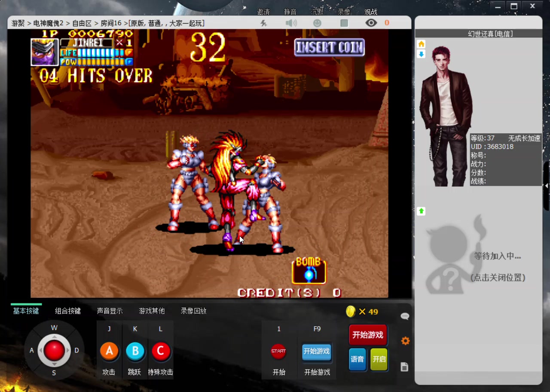550x392 pixels.
Task: Open settings with the orange gear icon
Action: [405, 341]
